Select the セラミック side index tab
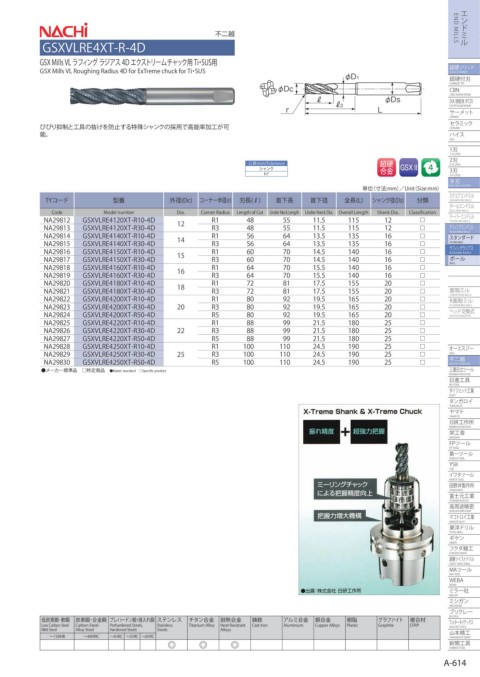 pyautogui.click(x=464, y=124)
